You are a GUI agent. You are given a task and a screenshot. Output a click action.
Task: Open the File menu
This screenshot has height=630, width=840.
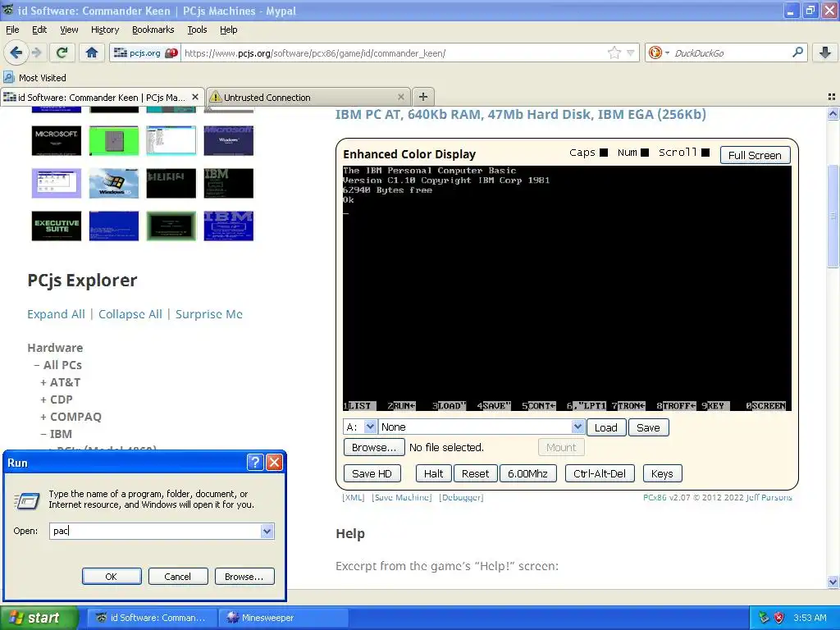(12, 30)
